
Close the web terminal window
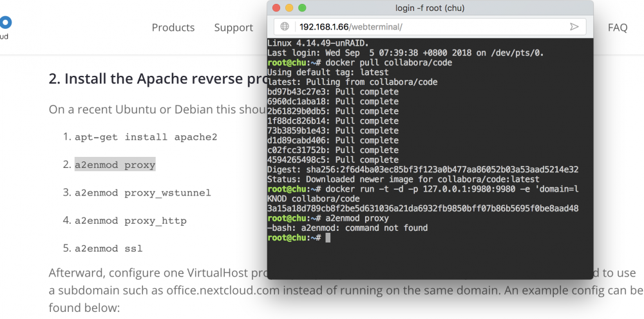276,8
